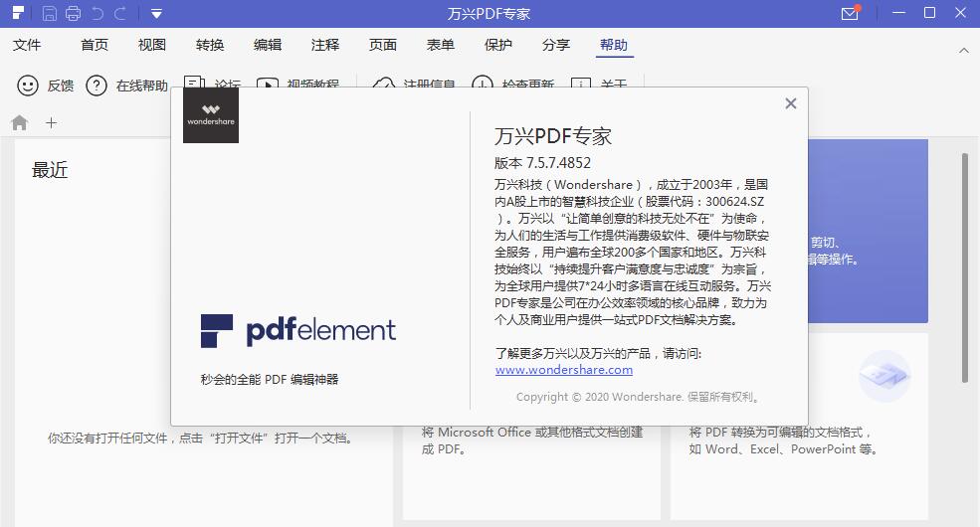
Task: Click the 秒会的全能 PDF 编辑神器 slogan
Action: pyautogui.click(x=270, y=379)
